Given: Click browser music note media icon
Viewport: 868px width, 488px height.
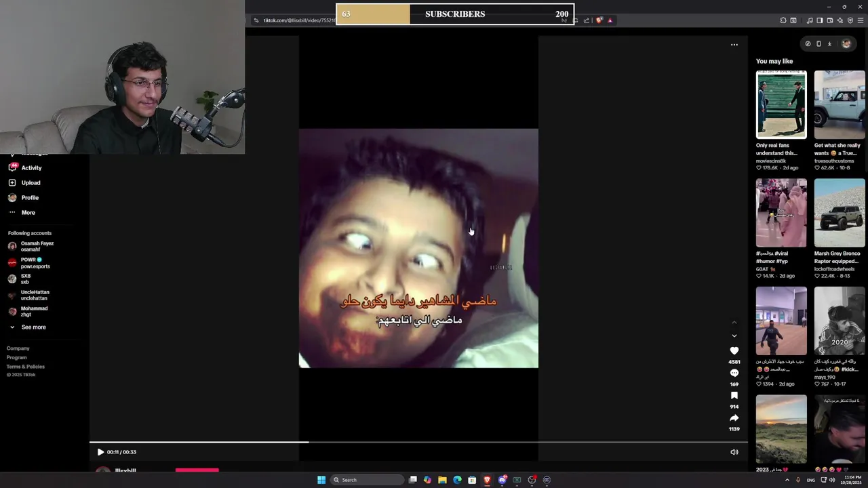Looking at the screenshot, I should pyautogui.click(x=810, y=20).
